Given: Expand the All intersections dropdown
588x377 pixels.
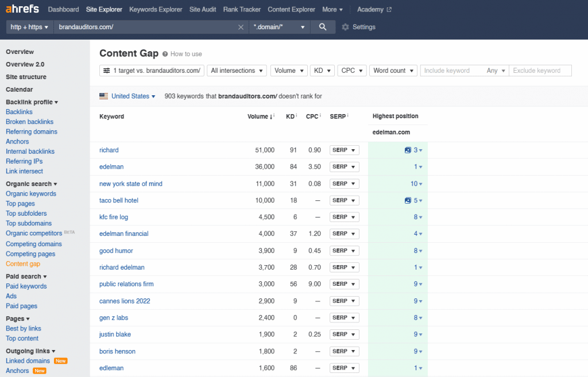Looking at the screenshot, I should point(237,71).
